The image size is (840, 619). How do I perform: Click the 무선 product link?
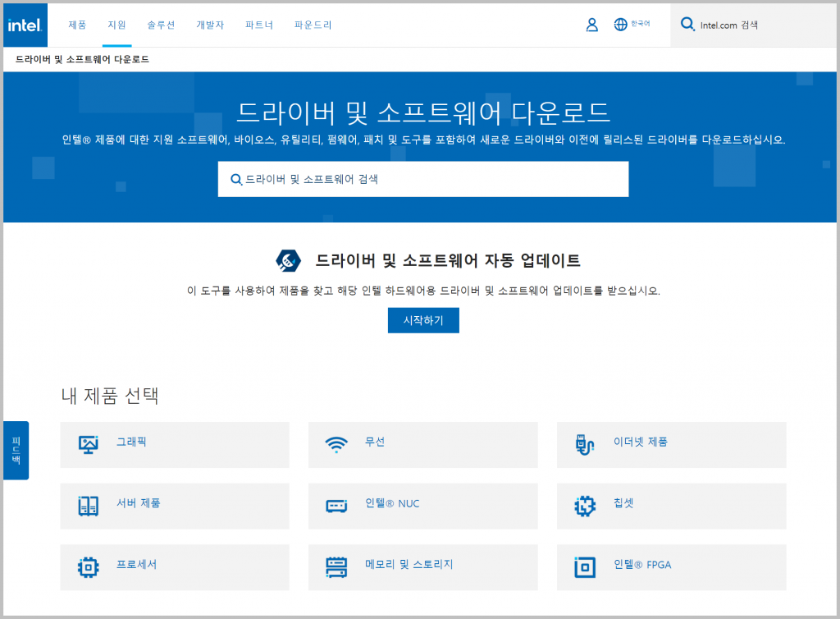coord(375,442)
